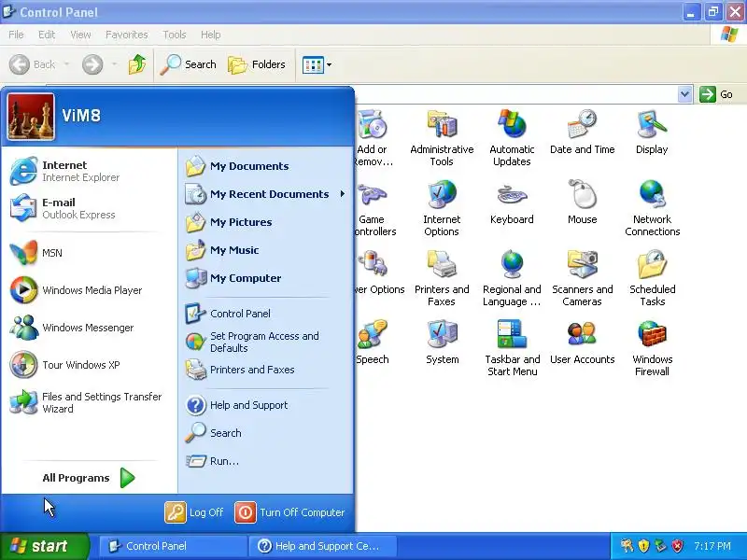747x560 pixels.
Task: Open Help and Support
Action: click(x=264, y=405)
